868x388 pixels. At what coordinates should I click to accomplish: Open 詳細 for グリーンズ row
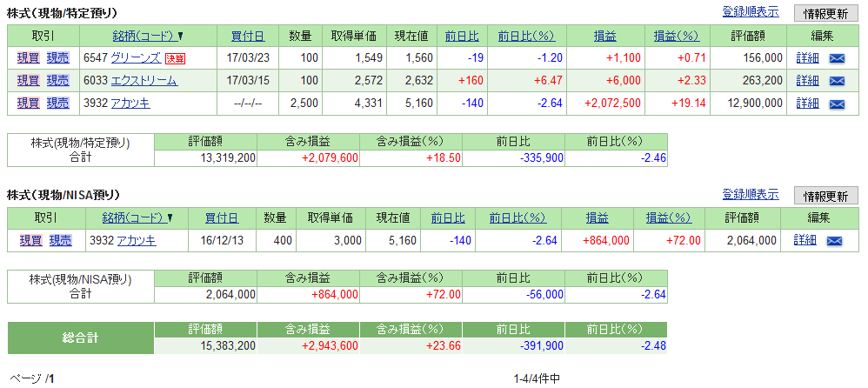pos(807,57)
